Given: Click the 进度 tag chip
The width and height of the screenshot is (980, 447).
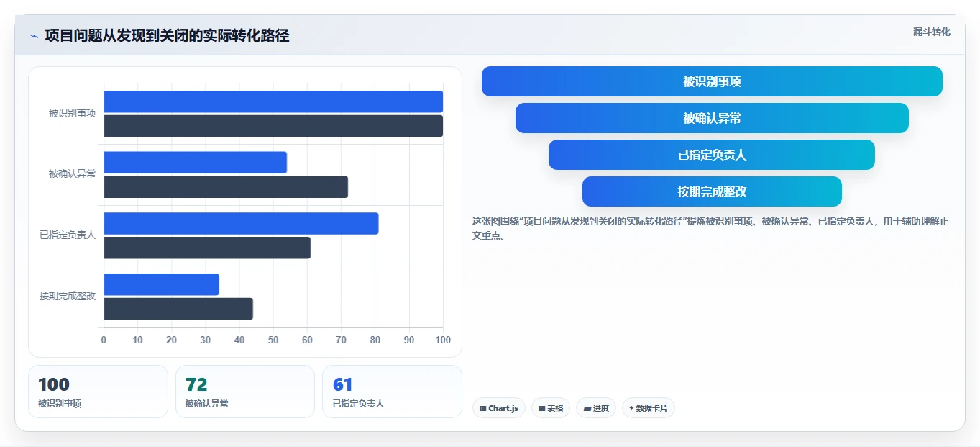Looking at the screenshot, I should pyautogui.click(x=596, y=408).
